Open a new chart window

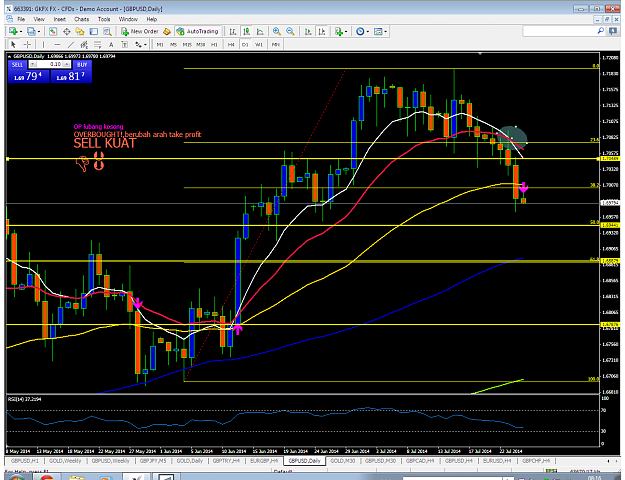tap(13, 31)
